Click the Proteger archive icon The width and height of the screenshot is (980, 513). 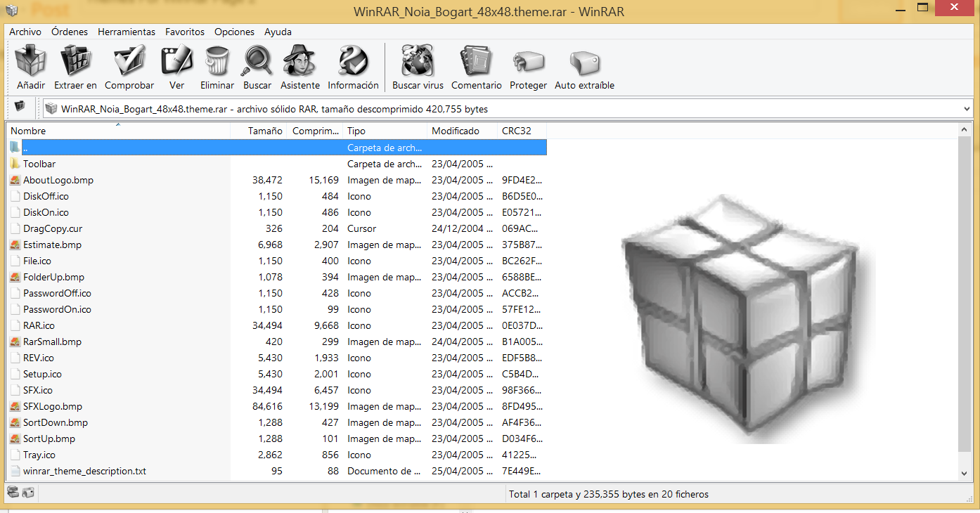[528, 63]
